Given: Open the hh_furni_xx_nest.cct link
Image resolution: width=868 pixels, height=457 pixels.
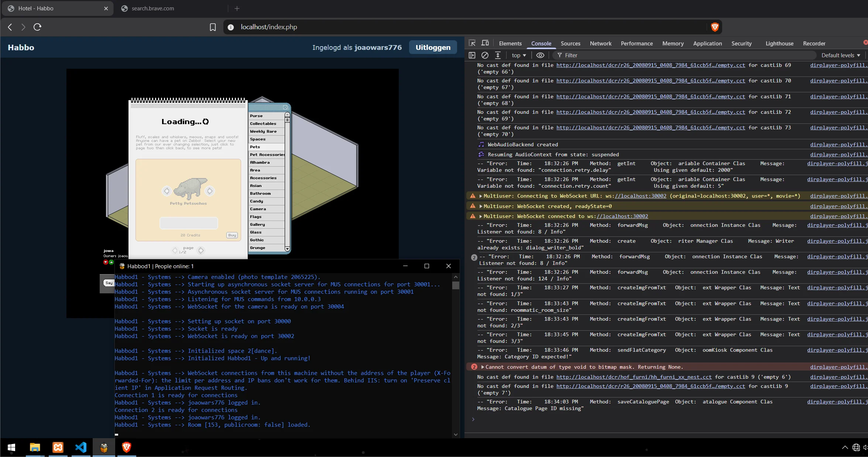Looking at the screenshot, I should [634, 377].
